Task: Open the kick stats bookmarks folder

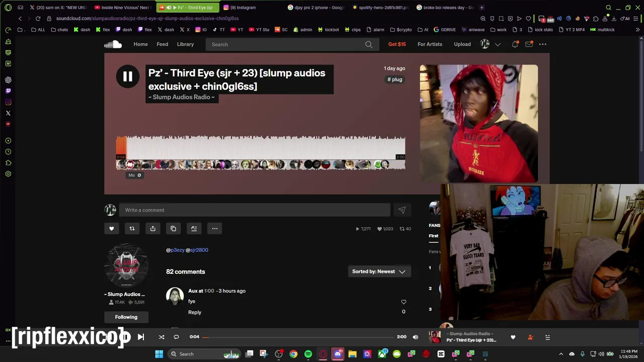Action: pyautogui.click(x=540, y=30)
